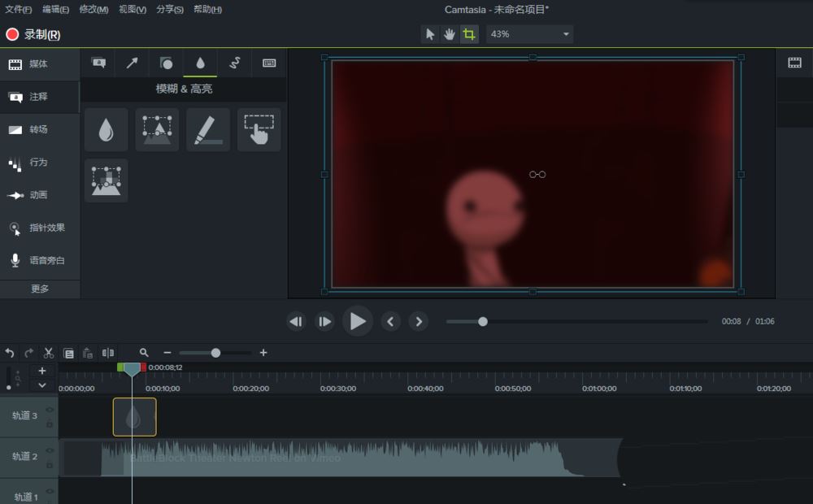Image resolution: width=813 pixels, height=504 pixels.
Task: Switch to the keystroke callout keyboard tab
Action: (269, 63)
